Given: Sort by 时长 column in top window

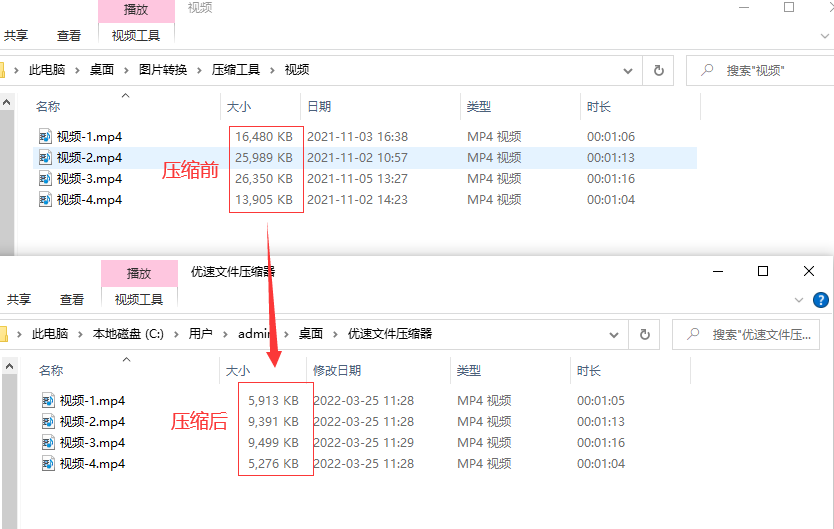Looking at the screenshot, I should click(x=599, y=107).
